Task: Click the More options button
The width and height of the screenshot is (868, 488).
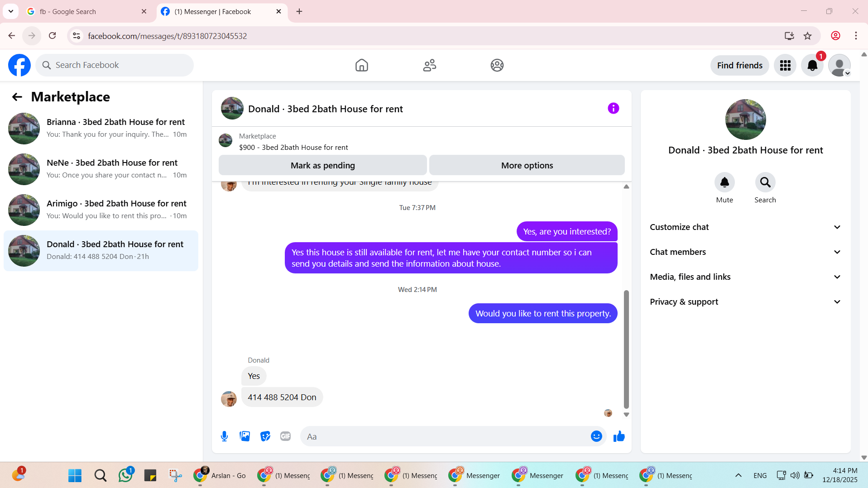Action: (x=527, y=165)
